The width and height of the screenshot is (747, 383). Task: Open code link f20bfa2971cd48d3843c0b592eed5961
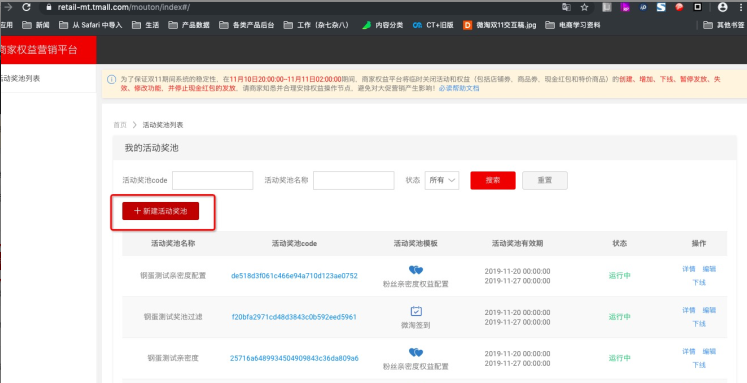294,317
